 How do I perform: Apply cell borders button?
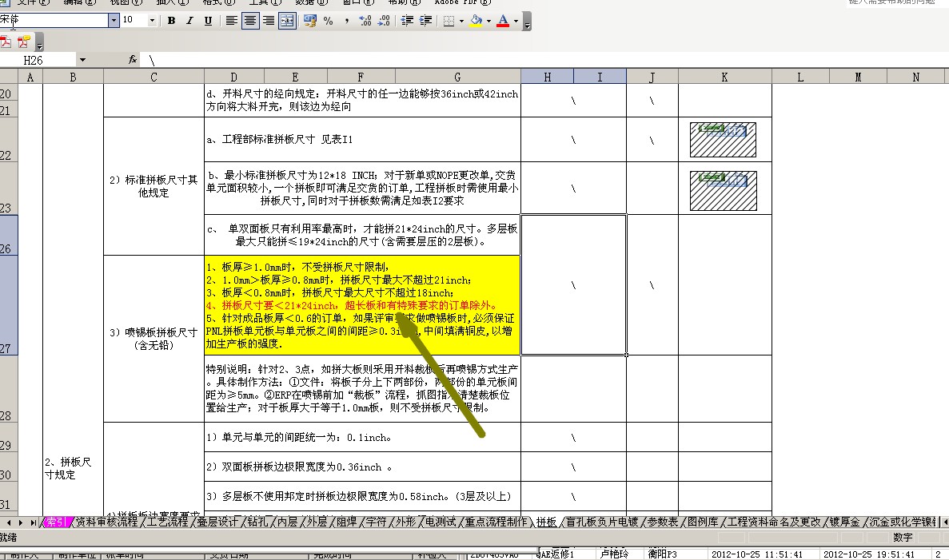[449, 21]
